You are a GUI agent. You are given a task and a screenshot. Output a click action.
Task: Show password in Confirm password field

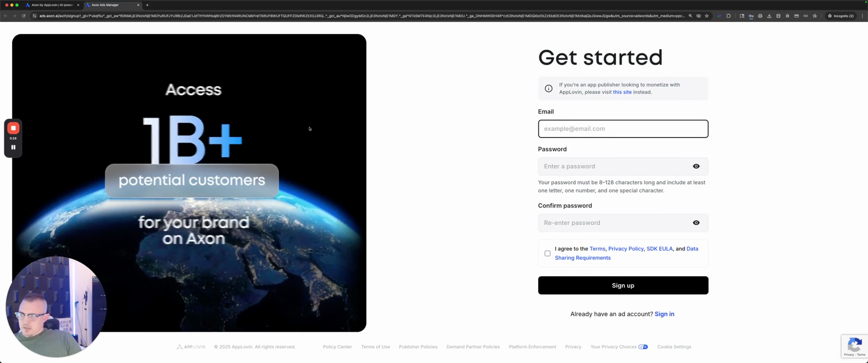coord(696,223)
